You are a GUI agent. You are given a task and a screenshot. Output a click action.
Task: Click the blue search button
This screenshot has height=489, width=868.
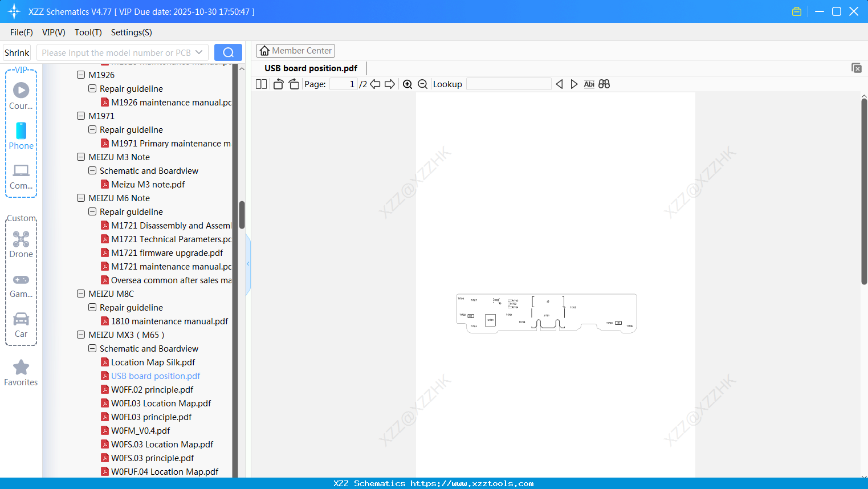[228, 52]
